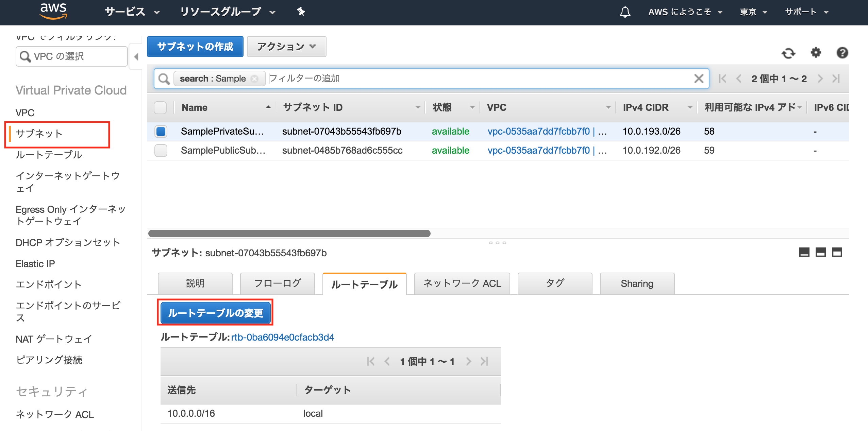
Task: Deselect the SamplePrivateSu subnet checkbox
Action: [161, 132]
